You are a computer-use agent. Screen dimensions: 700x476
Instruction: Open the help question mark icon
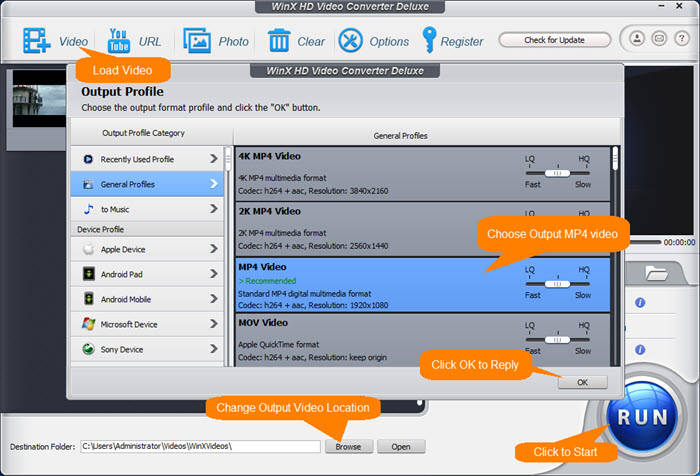tap(681, 38)
